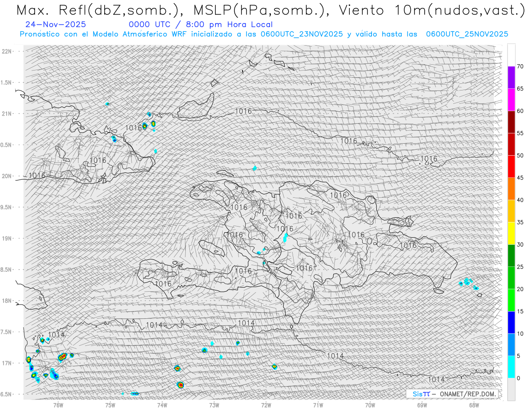Click the colorbar label 10
This screenshot has width=532, height=411.
coord(520,333)
